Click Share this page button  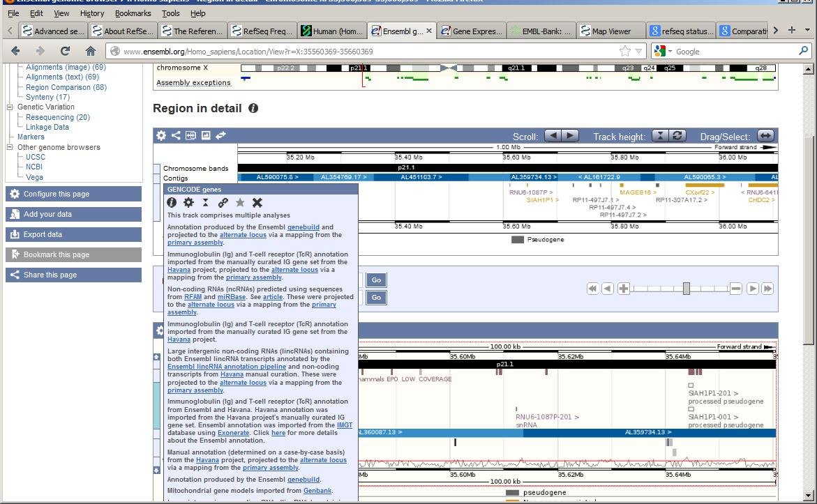pos(73,275)
